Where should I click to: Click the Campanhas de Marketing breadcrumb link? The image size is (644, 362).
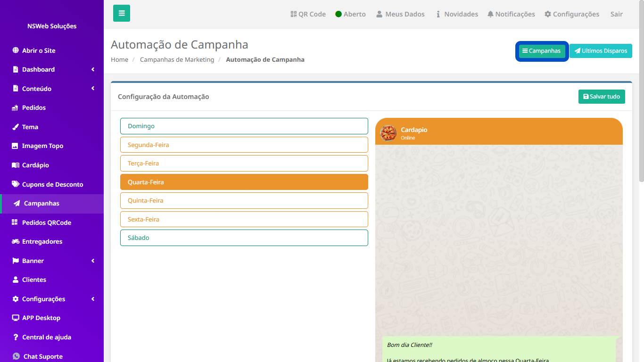177,60
